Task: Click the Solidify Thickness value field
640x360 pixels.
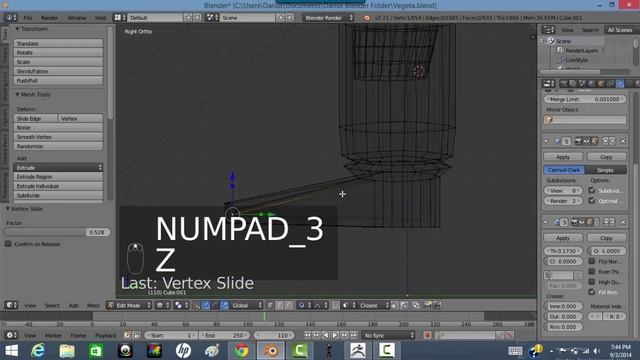Action: (563, 251)
